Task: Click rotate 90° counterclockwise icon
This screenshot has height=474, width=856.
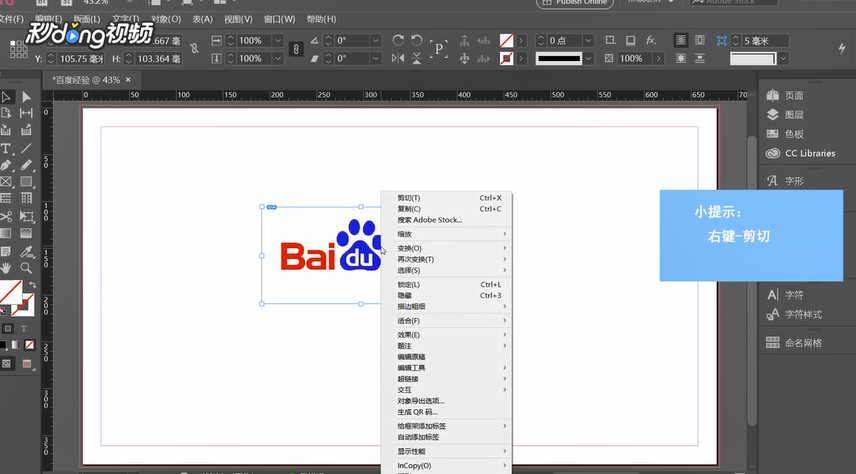Action: pyautogui.click(x=417, y=40)
